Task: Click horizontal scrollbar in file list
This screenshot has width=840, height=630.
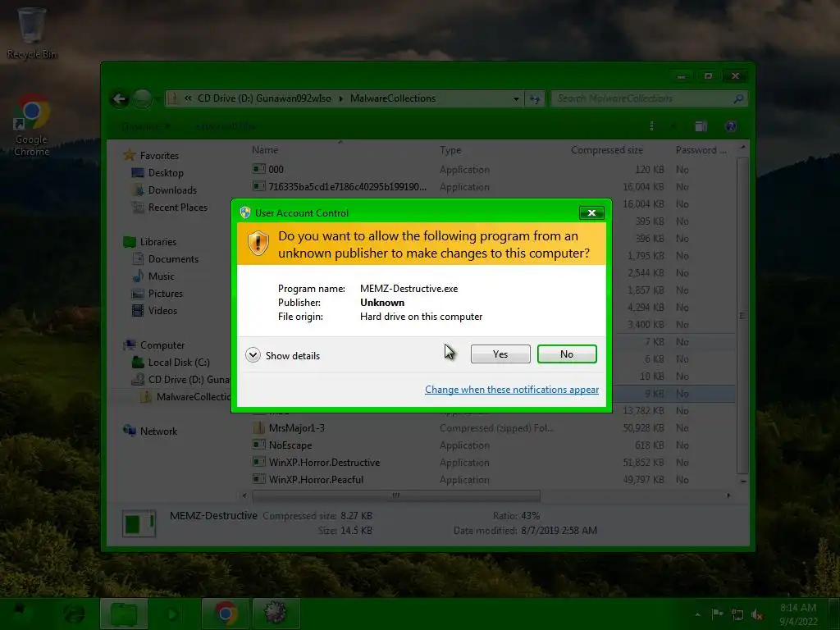Action: click(x=396, y=495)
